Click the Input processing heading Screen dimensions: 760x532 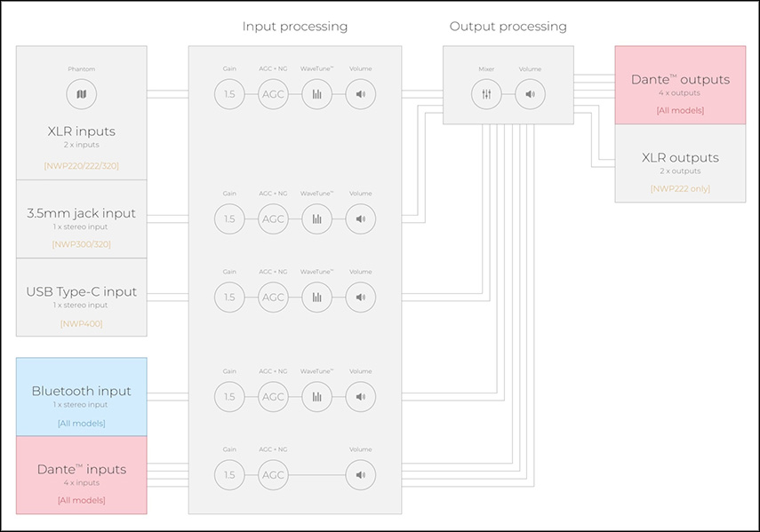[295, 26]
